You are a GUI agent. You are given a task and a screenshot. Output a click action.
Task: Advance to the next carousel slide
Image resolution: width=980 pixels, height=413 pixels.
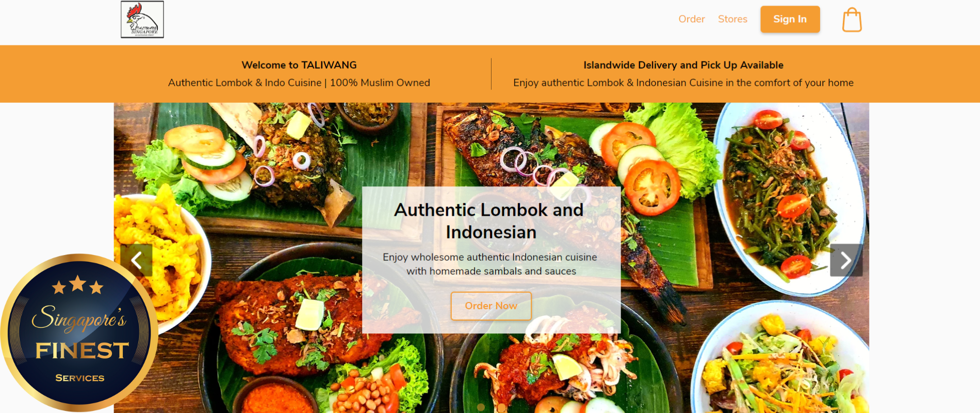click(846, 260)
